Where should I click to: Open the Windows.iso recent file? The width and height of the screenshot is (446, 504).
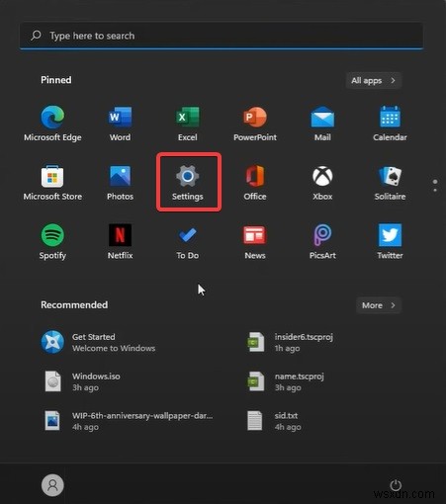81,381
